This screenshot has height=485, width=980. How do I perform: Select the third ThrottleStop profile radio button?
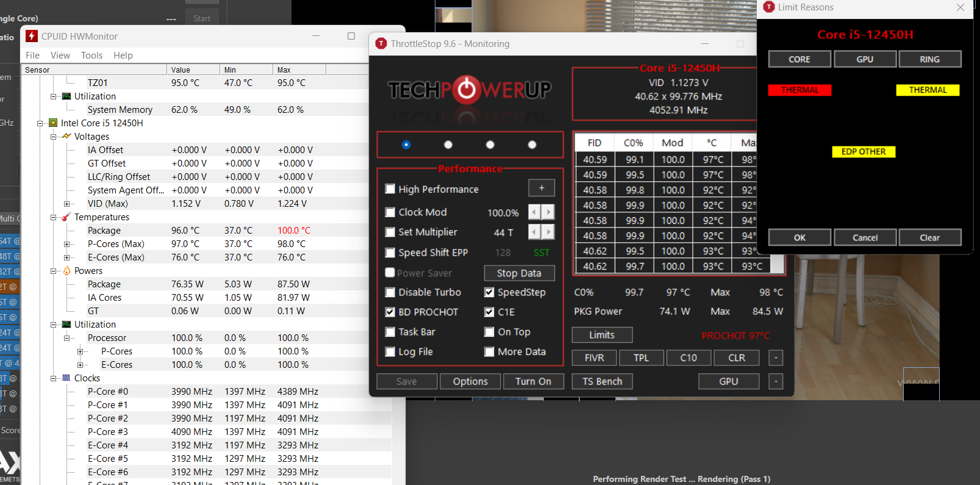(x=490, y=145)
